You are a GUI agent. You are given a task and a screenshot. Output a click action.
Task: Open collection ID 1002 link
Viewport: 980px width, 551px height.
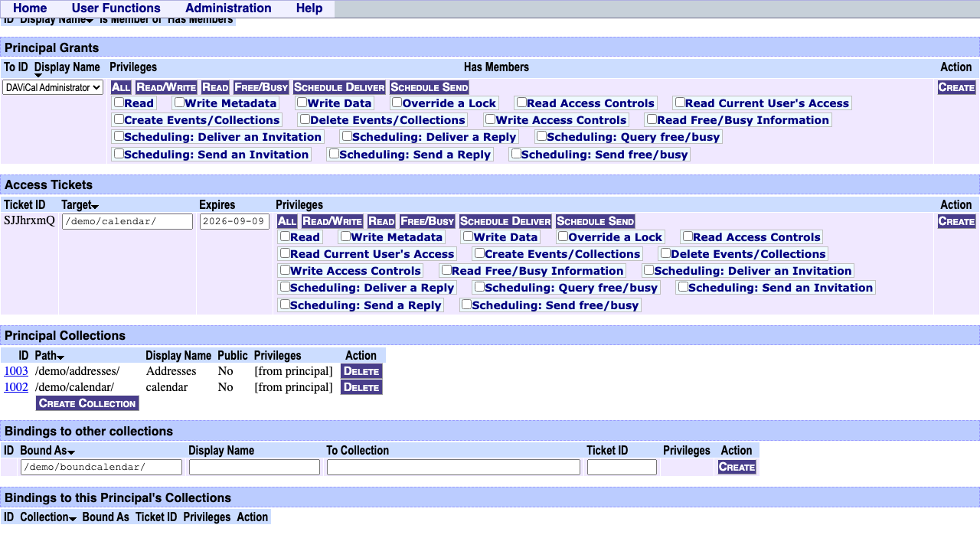pos(16,387)
